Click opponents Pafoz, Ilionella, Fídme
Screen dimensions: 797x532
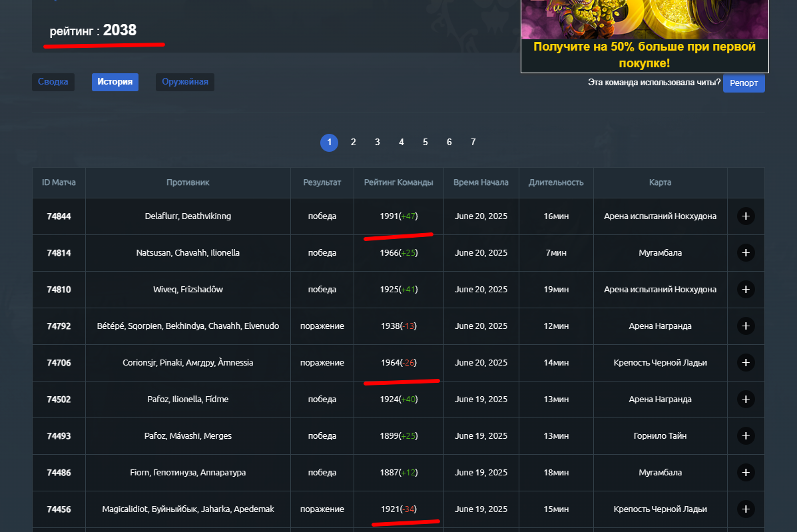(188, 399)
